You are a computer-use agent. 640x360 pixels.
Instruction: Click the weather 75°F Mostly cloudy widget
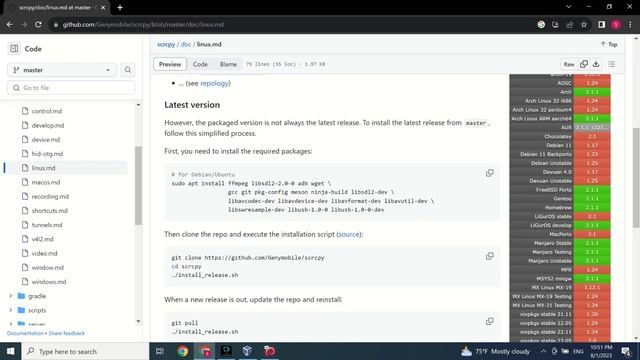coord(495,351)
